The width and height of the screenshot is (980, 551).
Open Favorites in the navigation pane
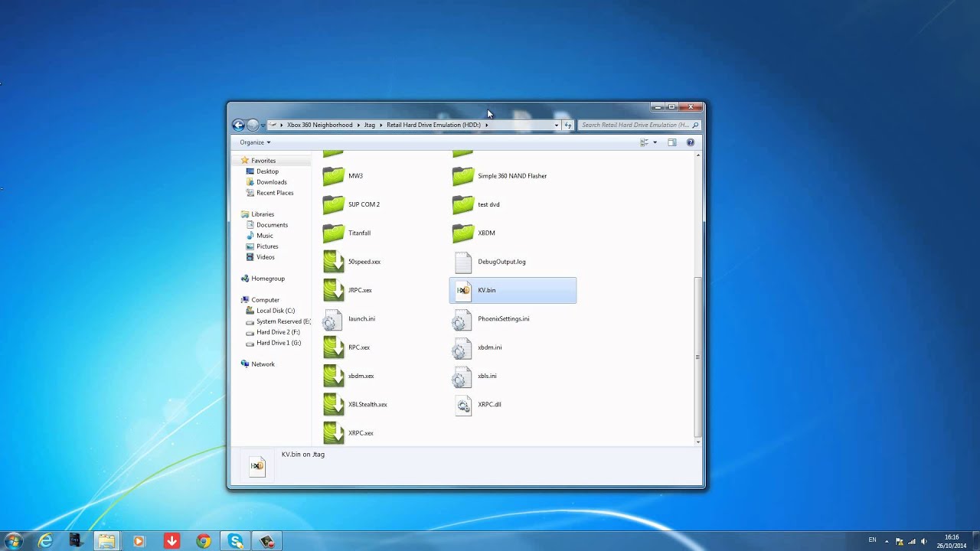[x=263, y=161]
